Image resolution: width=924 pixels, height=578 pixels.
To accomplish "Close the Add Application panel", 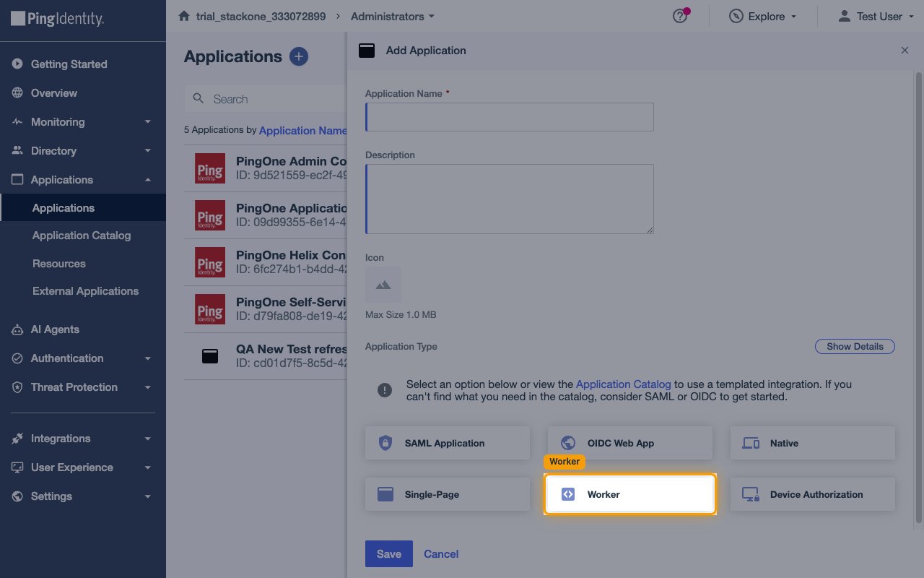I will click(905, 51).
